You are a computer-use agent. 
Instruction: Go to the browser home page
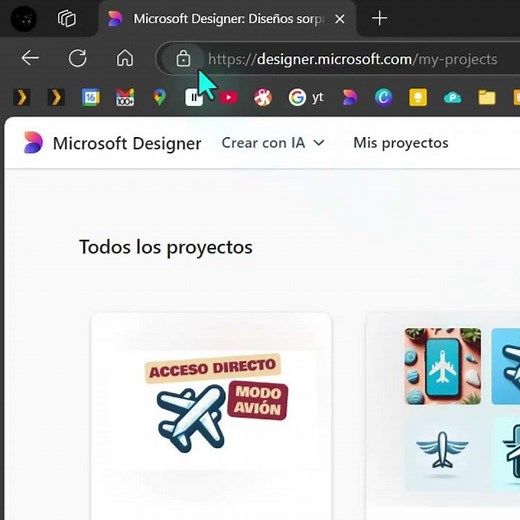tap(125, 58)
